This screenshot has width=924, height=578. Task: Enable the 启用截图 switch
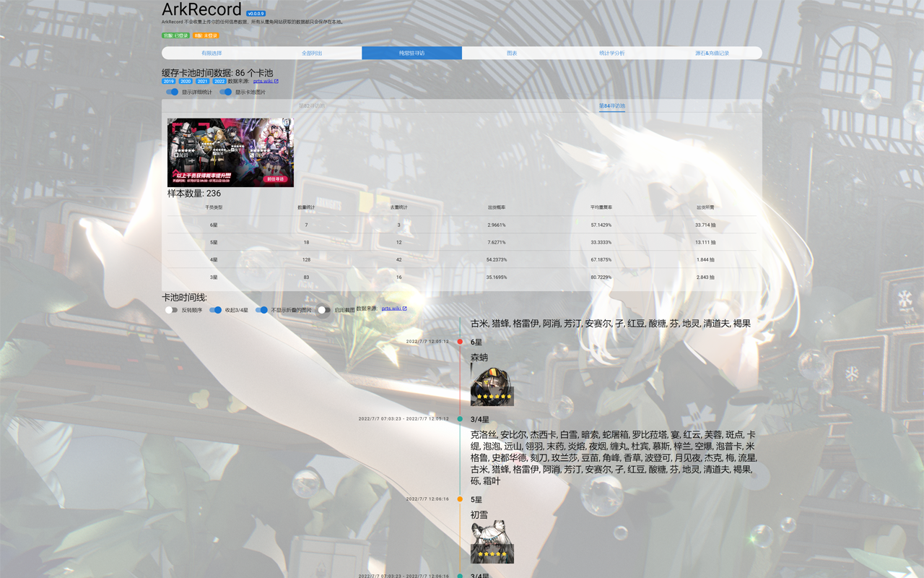click(x=324, y=310)
